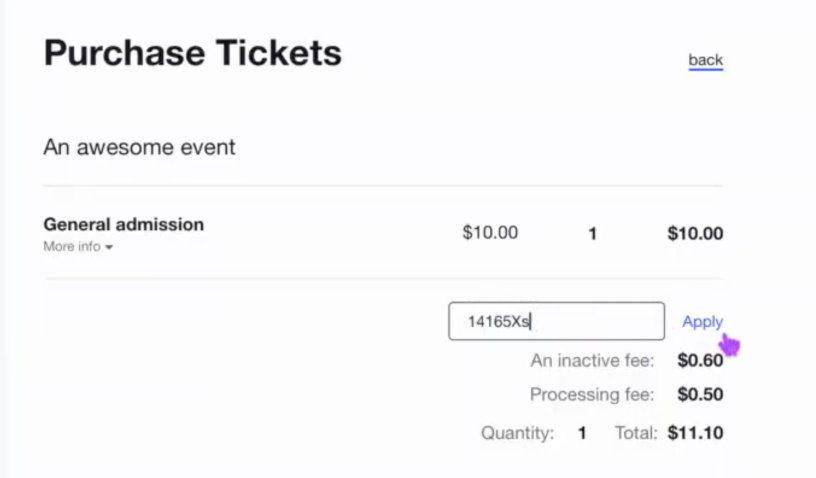Click the Purchase Tickets heading

click(x=192, y=53)
